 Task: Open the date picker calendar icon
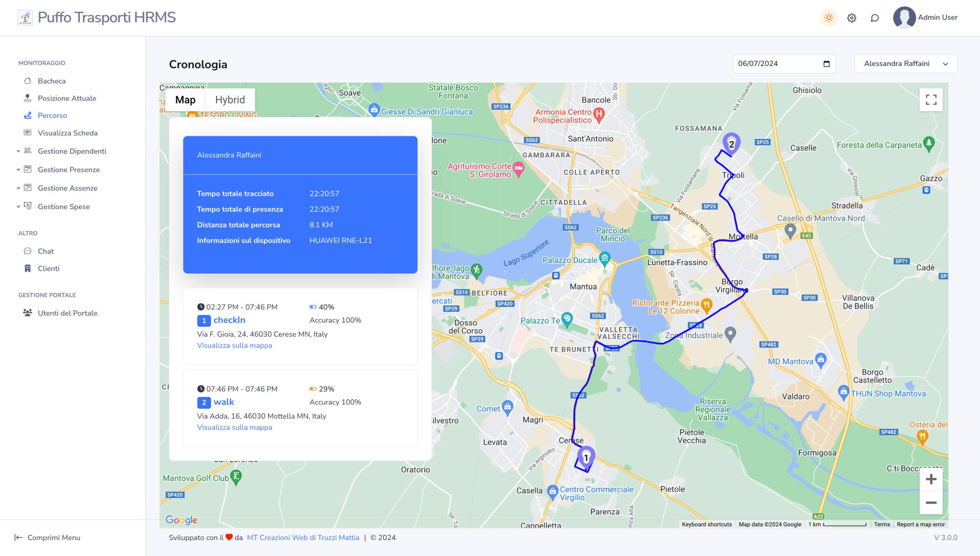coord(826,64)
